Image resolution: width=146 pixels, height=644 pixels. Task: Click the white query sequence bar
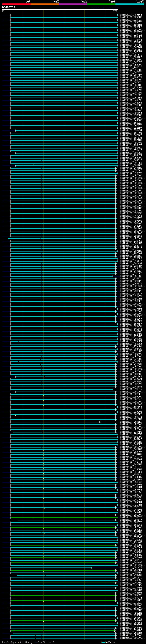(60, 10)
